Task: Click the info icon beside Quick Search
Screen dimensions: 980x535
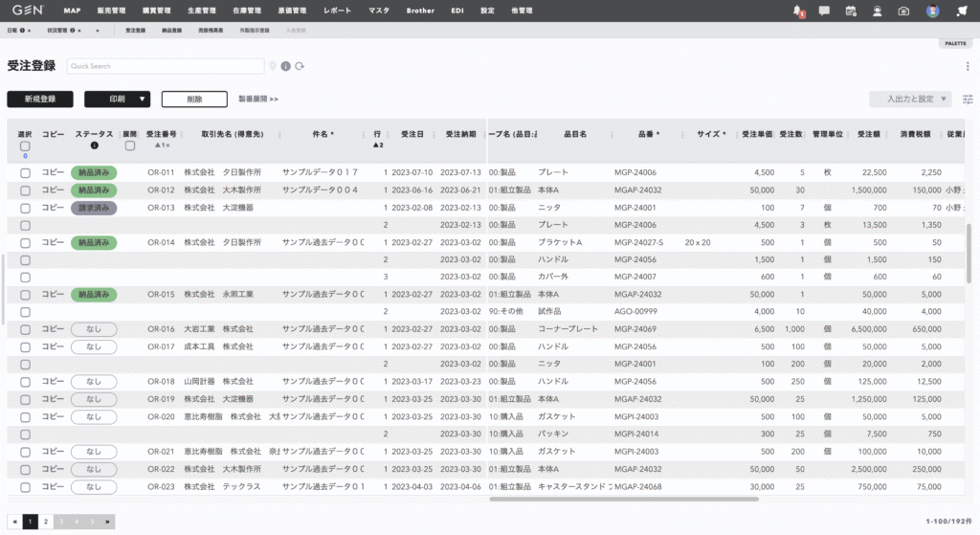Action: coord(285,66)
